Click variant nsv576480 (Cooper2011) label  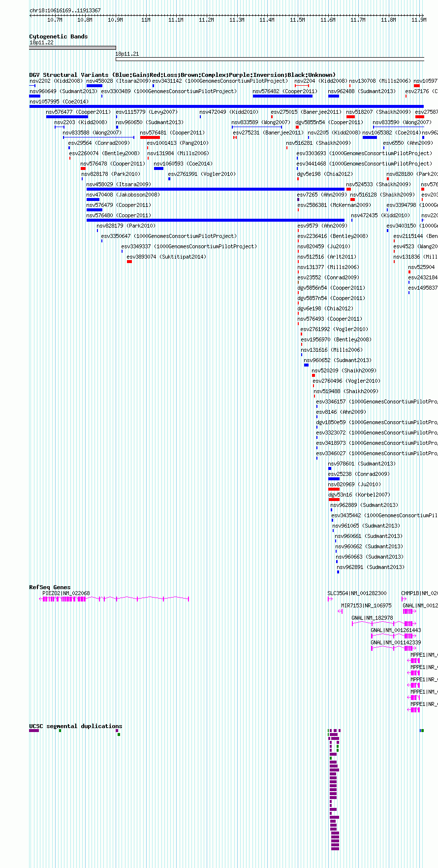click(x=119, y=215)
